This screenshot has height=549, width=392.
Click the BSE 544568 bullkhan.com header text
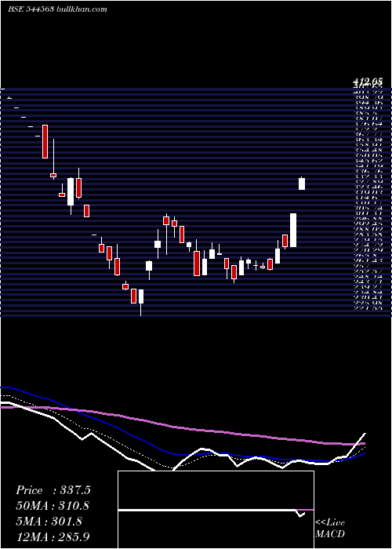click(x=58, y=9)
